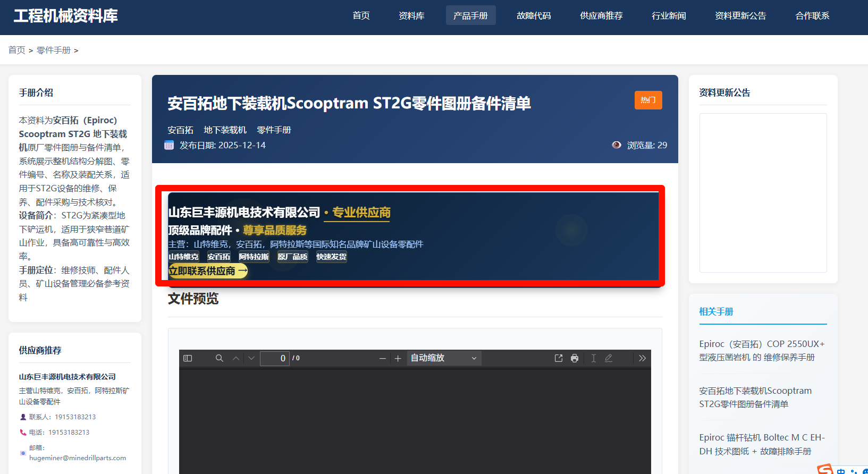The height and width of the screenshot is (474, 868).
Task: Open the 故障代码 nav item
Action: coord(534,15)
